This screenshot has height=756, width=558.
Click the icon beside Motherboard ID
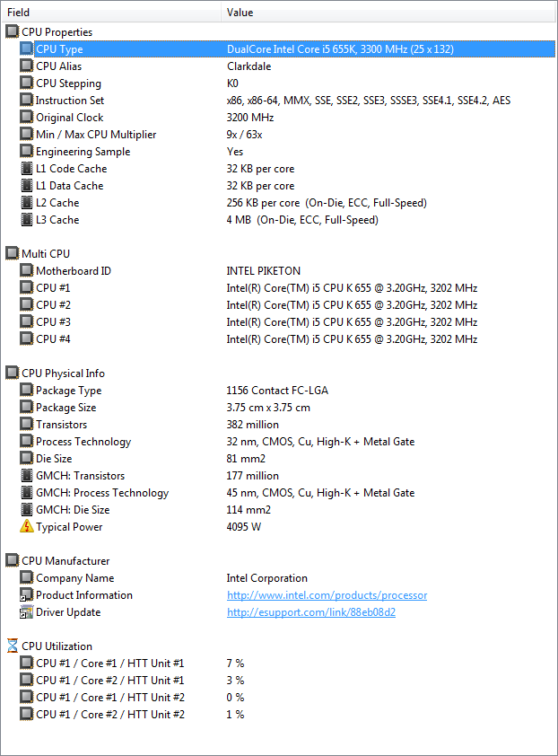(x=27, y=270)
